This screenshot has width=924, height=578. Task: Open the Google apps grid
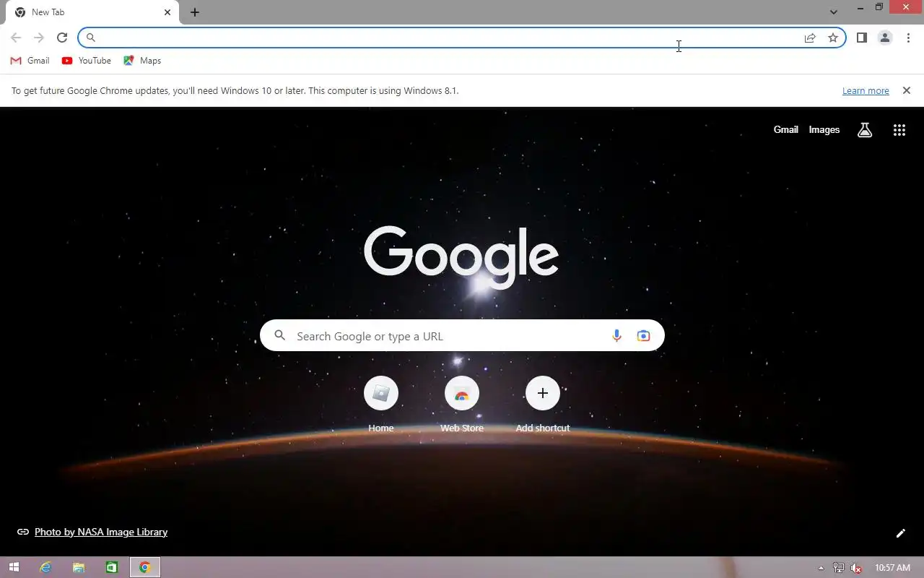(x=899, y=130)
